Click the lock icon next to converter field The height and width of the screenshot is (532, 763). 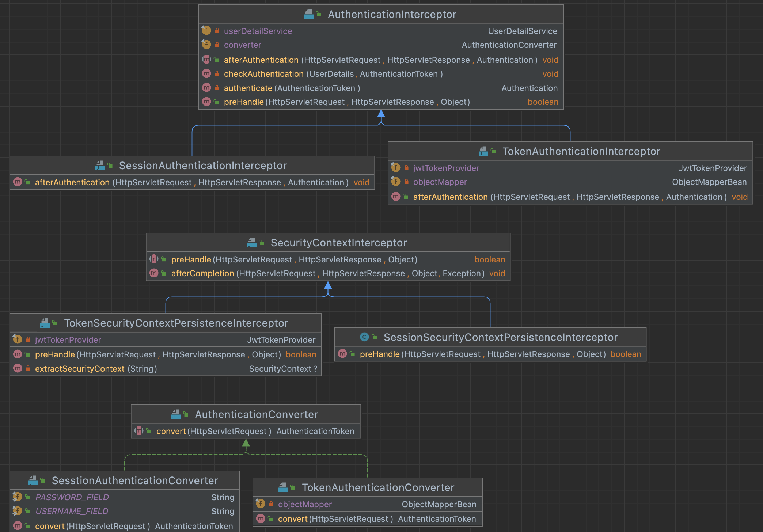point(217,45)
